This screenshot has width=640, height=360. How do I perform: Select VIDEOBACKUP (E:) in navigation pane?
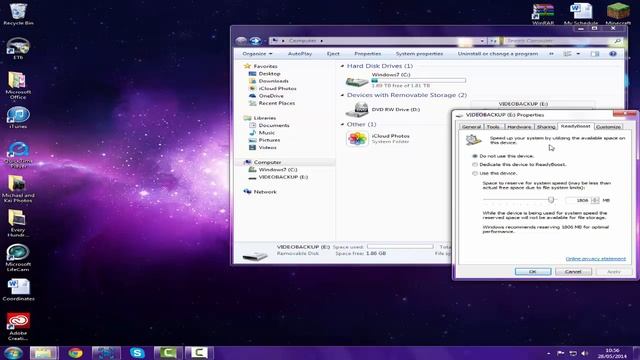pos(283,177)
